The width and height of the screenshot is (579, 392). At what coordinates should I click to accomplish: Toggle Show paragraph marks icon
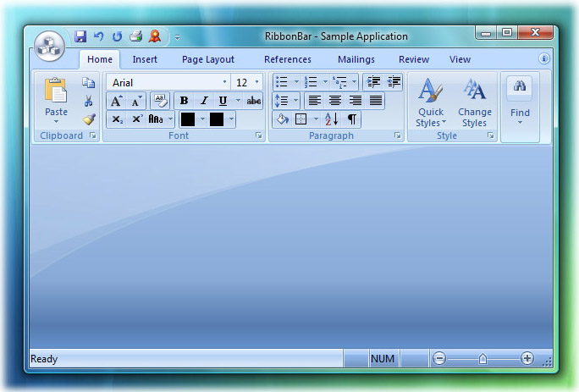click(x=351, y=119)
